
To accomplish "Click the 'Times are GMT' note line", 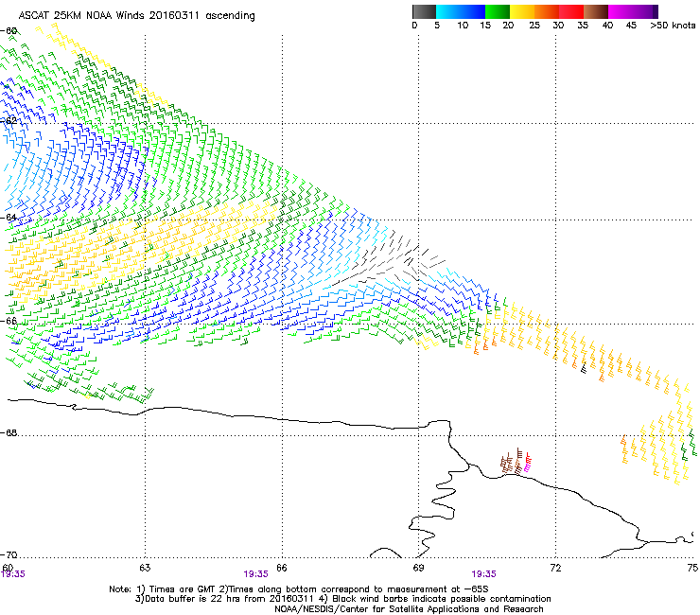I will [299, 589].
